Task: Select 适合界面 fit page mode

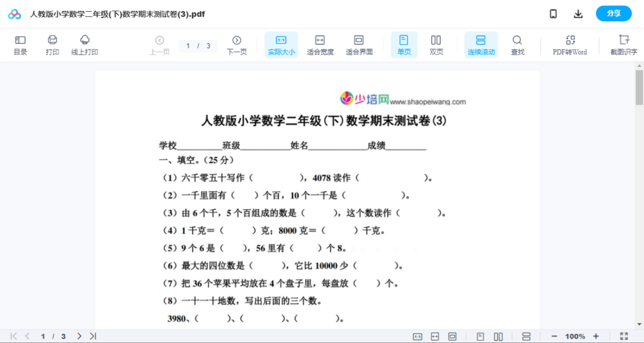Action: (359, 45)
